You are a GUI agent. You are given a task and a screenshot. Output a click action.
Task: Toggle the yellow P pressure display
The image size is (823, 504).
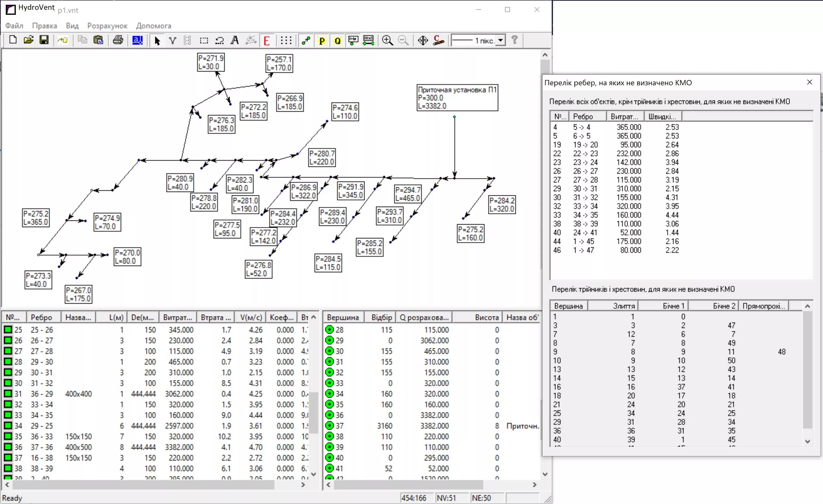pyautogui.click(x=322, y=41)
